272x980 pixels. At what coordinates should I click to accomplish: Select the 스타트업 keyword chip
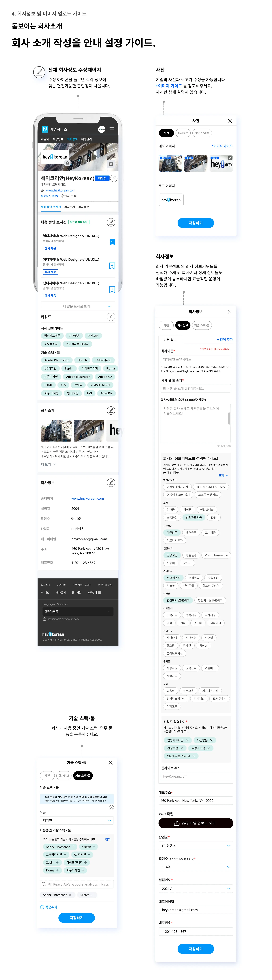pyautogui.click(x=194, y=577)
